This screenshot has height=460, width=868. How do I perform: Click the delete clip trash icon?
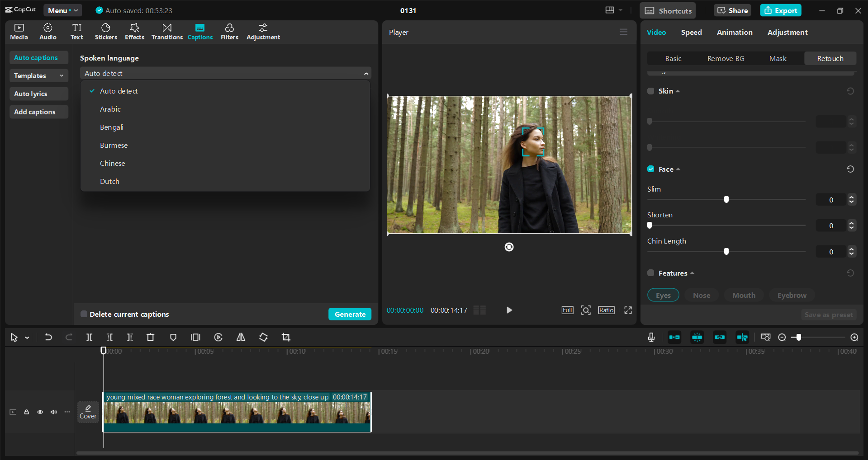point(151,338)
